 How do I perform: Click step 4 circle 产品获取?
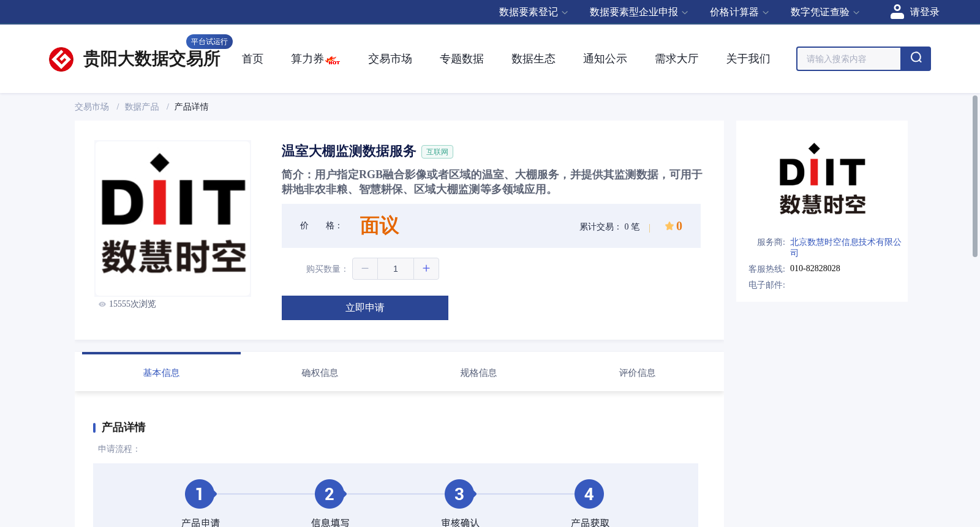coord(589,494)
